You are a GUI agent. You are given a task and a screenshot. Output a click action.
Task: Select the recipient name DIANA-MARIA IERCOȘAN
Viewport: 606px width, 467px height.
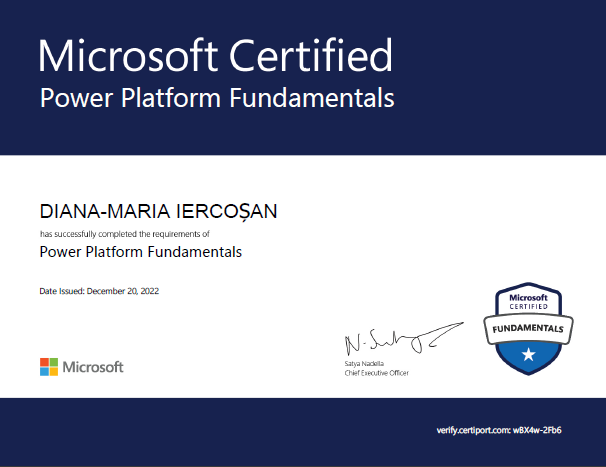pos(157,212)
